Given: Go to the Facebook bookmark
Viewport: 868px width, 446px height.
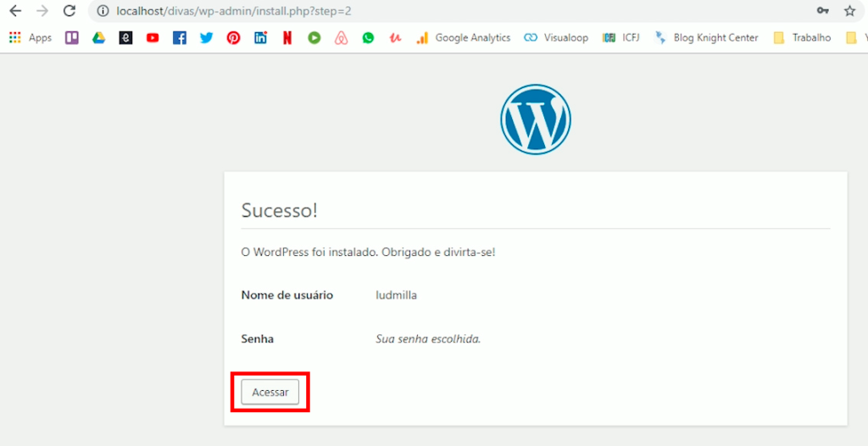Looking at the screenshot, I should (x=179, y=37).
